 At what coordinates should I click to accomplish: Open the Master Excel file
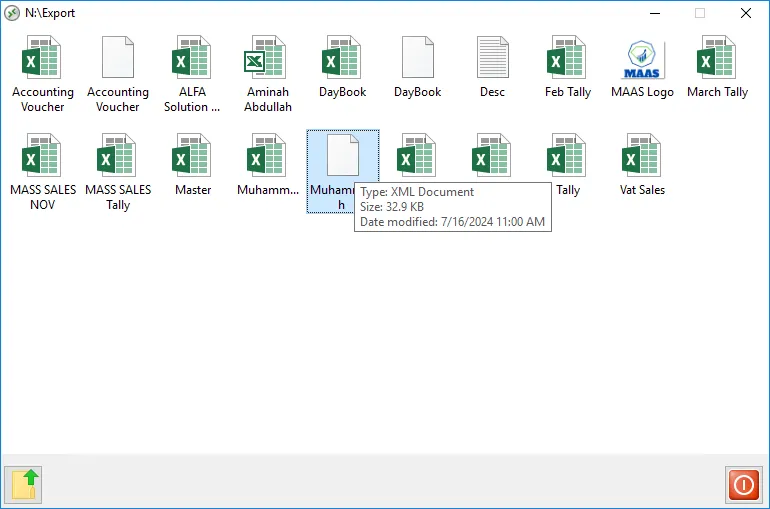pos(192,156)
